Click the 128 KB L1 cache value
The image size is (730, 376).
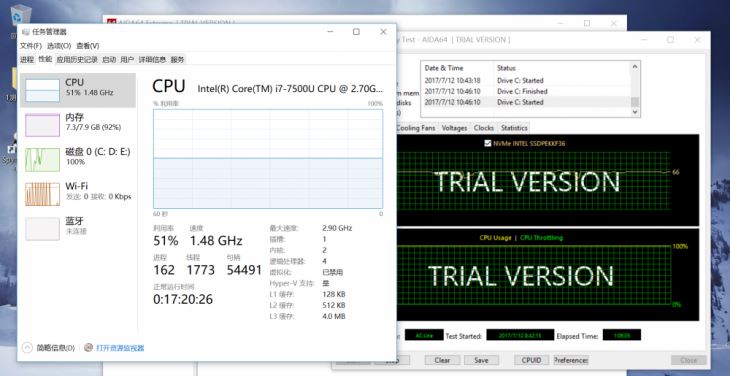(x=334, y=294)
